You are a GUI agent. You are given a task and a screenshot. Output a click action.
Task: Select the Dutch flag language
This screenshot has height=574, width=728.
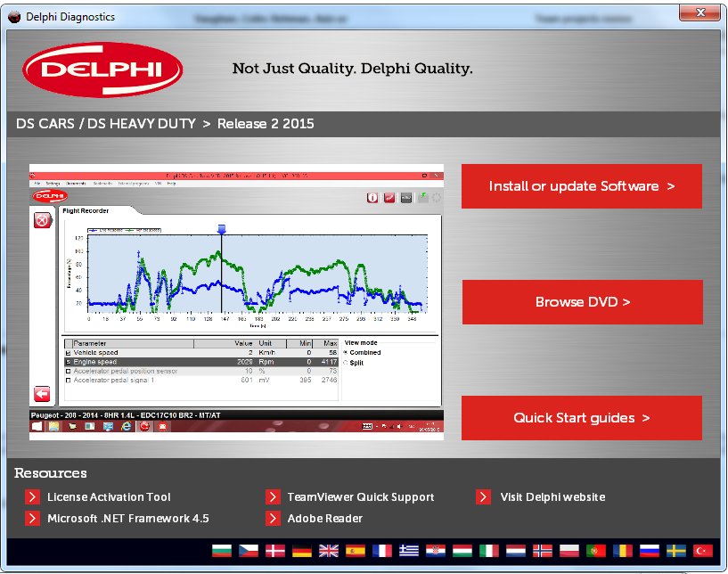[516, 551]
